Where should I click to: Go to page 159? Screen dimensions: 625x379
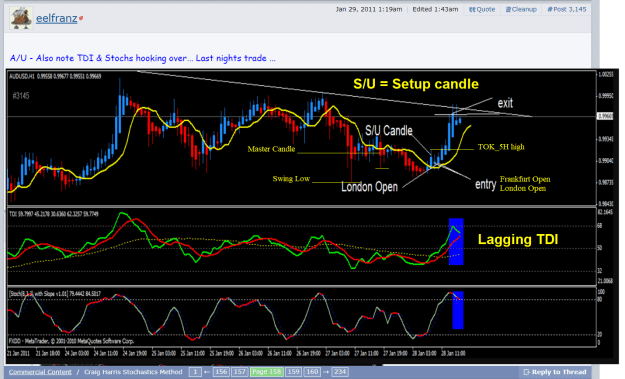(x=293, y=372)
